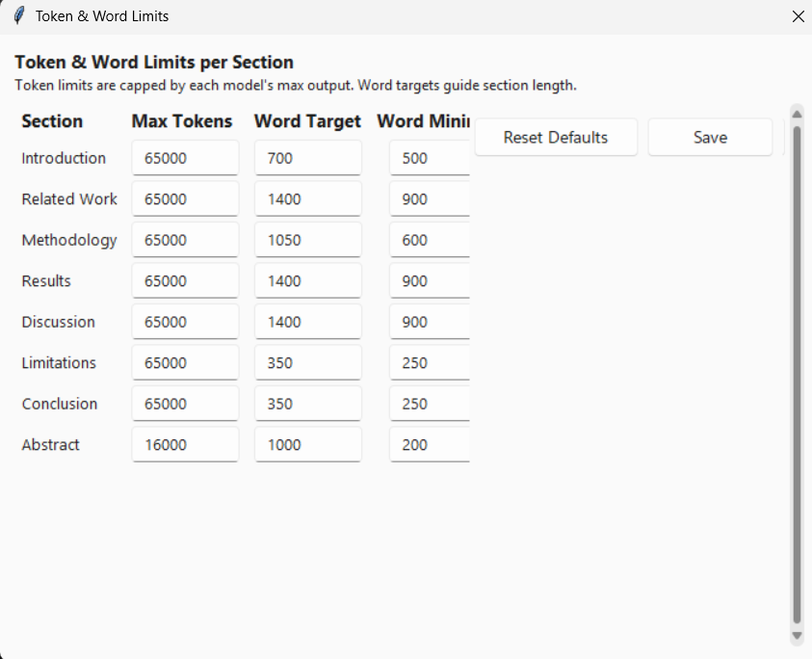
Task: Click the Conclusion row label
Action: (59, 404)
